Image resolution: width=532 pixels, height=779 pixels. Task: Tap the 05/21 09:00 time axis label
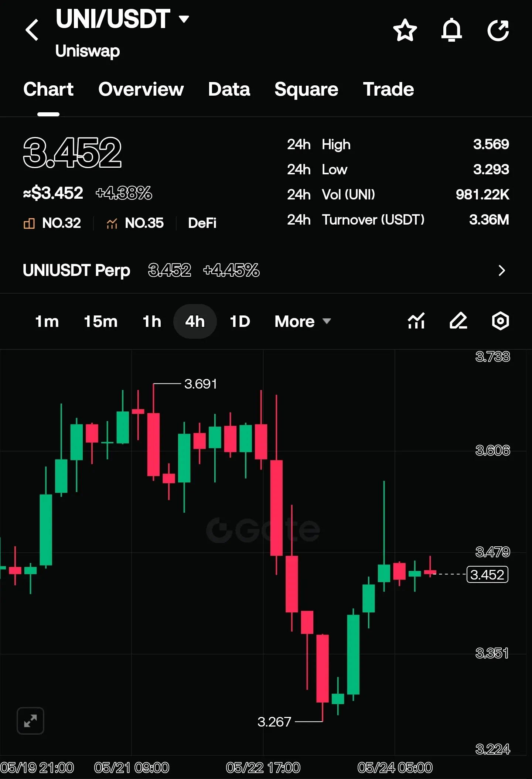click(132, 768)
